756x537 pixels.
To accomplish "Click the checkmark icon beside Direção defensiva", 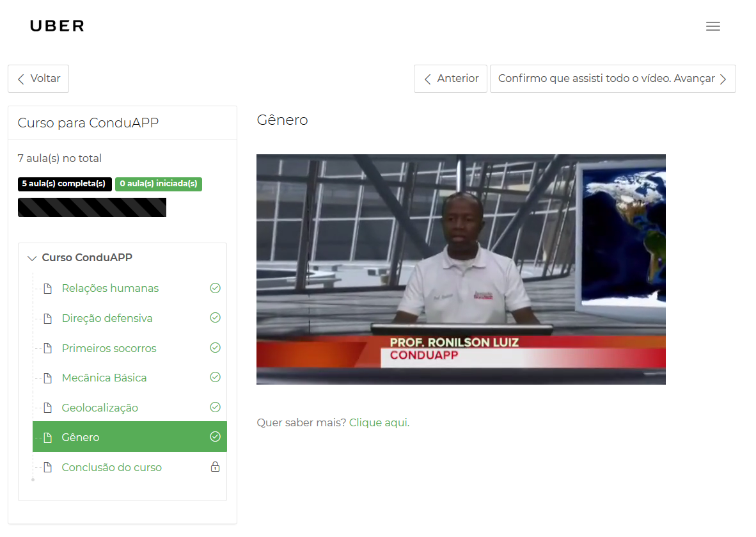I will 215,317.
